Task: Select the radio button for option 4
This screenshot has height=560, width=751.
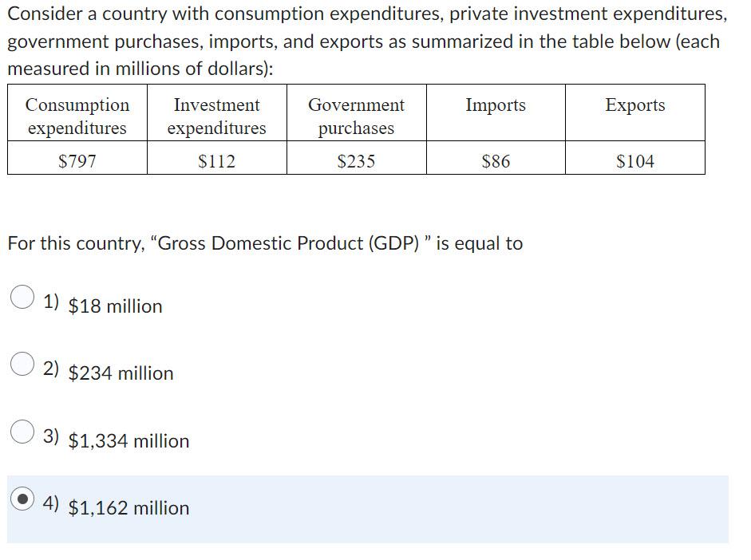Action: coord(22,500)
